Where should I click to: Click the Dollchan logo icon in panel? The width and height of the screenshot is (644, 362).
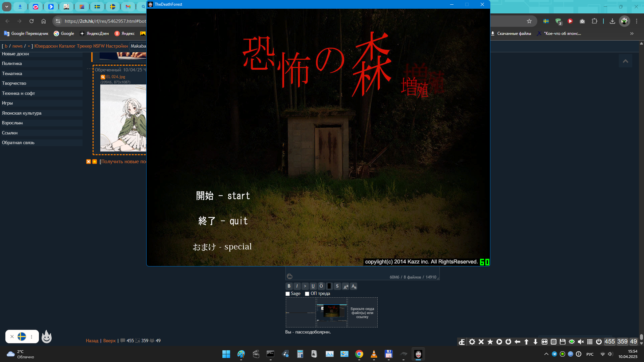(462, 342)
